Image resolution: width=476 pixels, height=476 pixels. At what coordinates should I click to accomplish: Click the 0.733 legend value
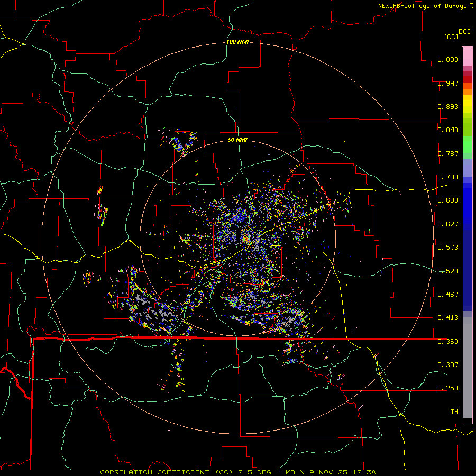[x=448, y=177]
